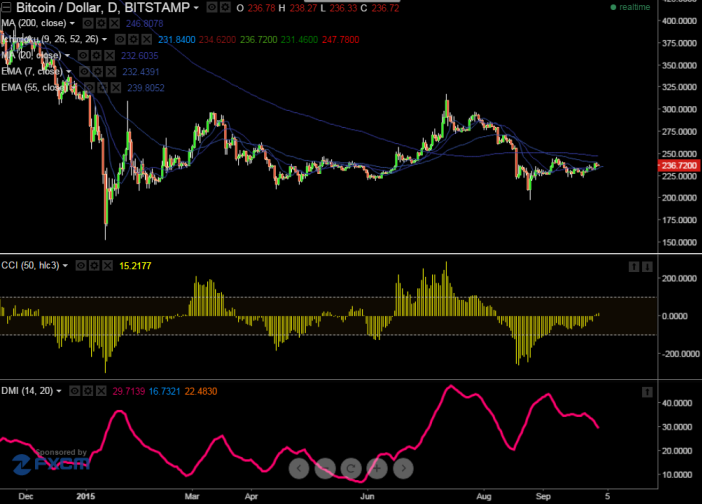The height and width of the screenshot is (504, 702).
Task: Hide the CCI (50, hlc3) indicator
Action: pos(81,266)
